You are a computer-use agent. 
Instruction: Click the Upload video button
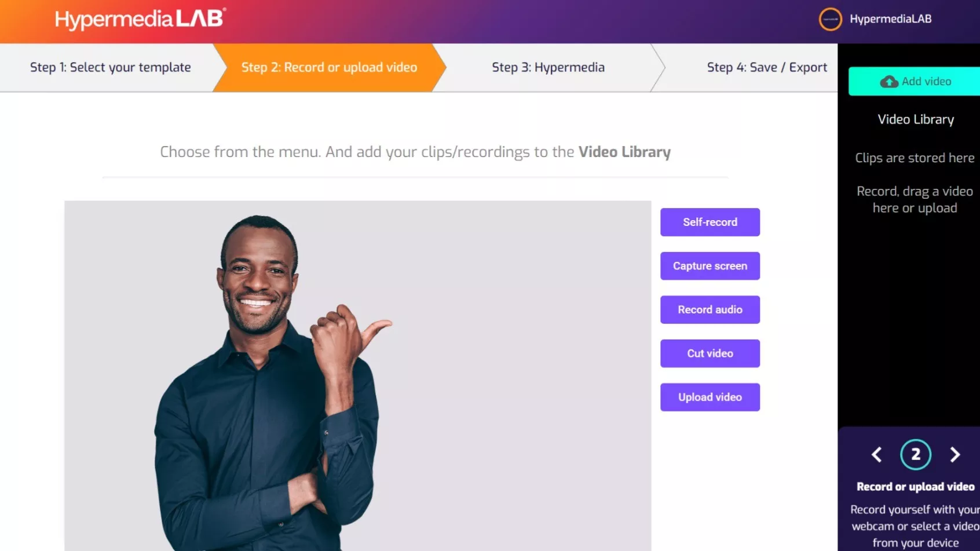[x=710, y=397]
